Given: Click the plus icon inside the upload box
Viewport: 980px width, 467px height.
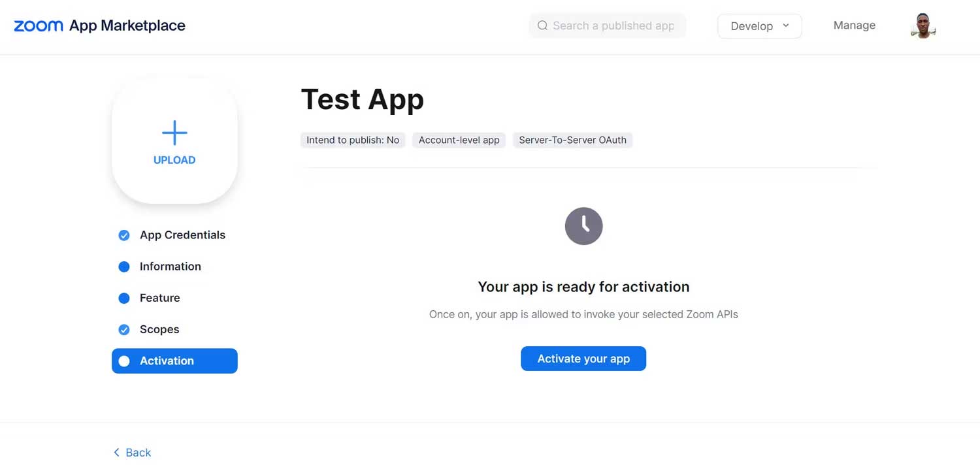Looking at the screenshot, I should coord(174,132).
